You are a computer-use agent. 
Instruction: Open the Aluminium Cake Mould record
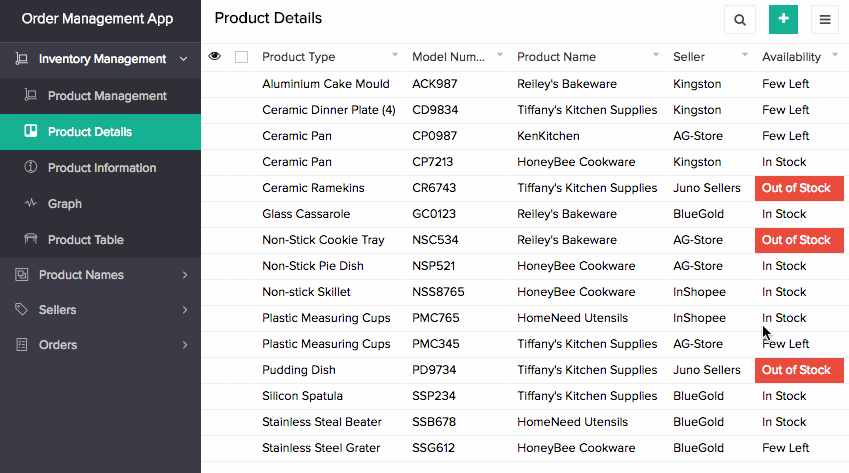coord(326,84)
